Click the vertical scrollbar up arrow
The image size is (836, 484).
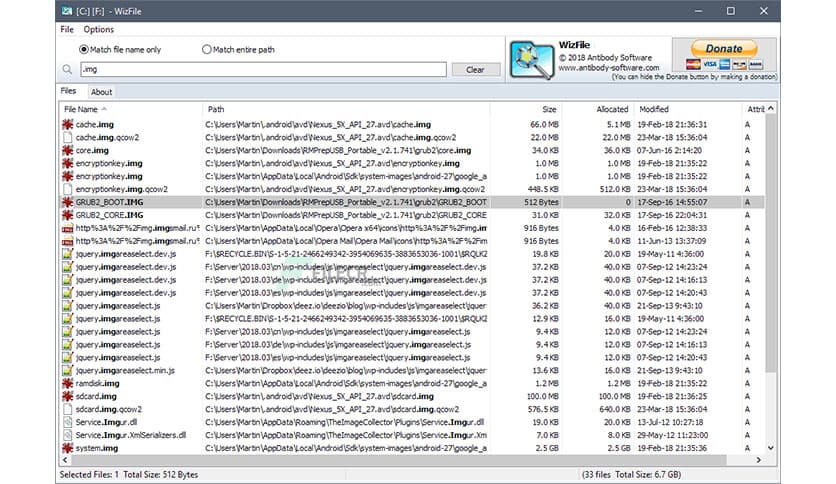click(770, 109)
